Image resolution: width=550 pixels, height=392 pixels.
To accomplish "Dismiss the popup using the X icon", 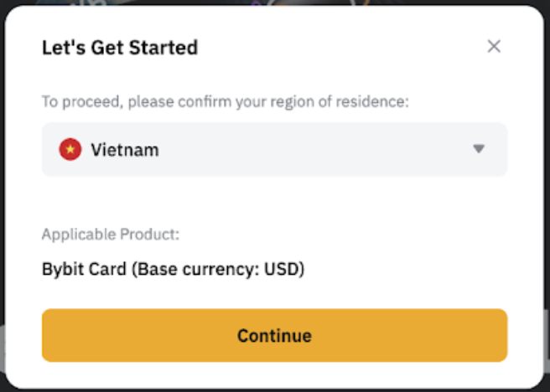I will pyautogui.click(x=494, y=47).
